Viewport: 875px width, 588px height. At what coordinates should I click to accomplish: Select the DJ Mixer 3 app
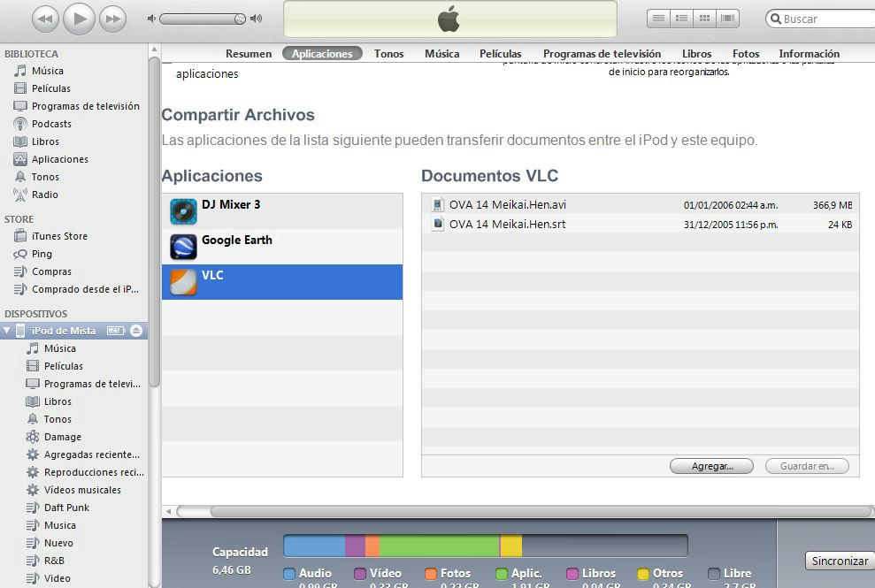(282, 211)
